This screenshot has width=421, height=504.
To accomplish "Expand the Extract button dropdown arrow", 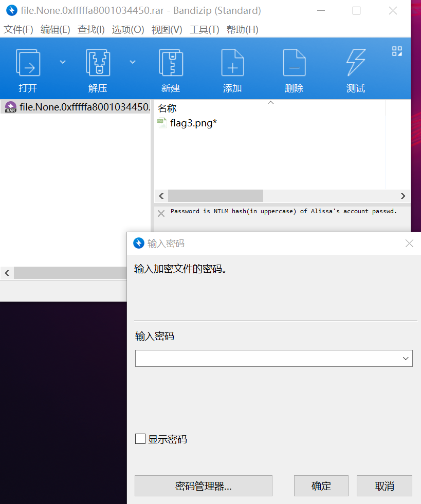I will (133, 62).
